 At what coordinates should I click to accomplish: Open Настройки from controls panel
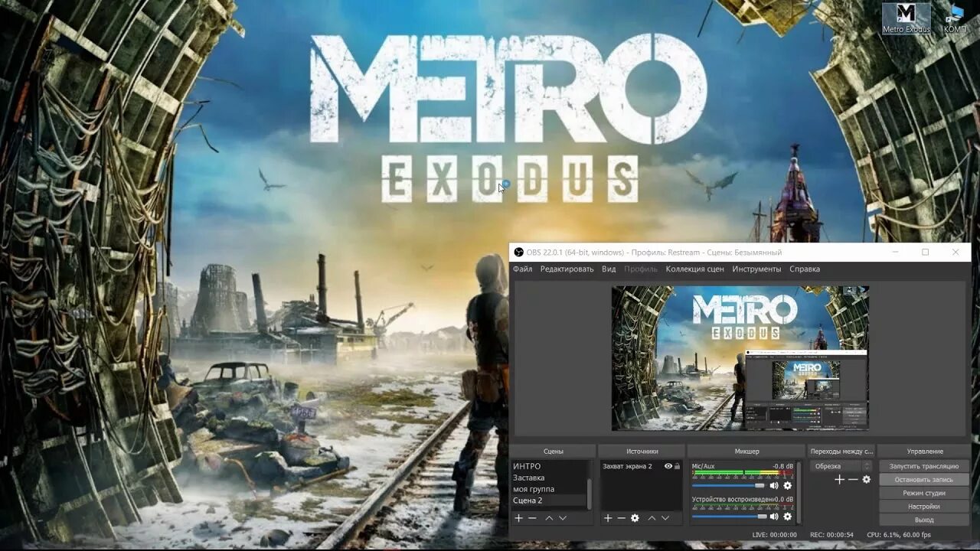point(924,506)
